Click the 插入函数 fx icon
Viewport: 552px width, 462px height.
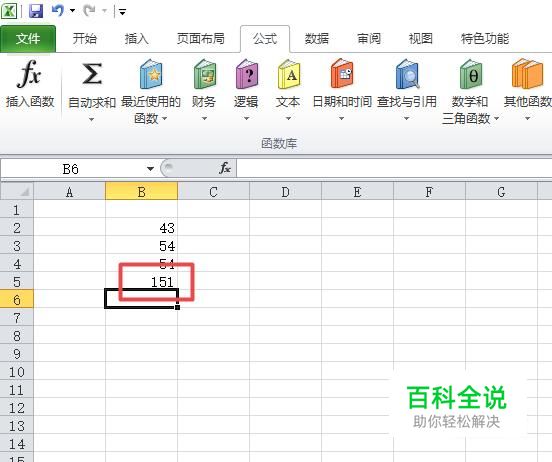click(x=29, y=74)
